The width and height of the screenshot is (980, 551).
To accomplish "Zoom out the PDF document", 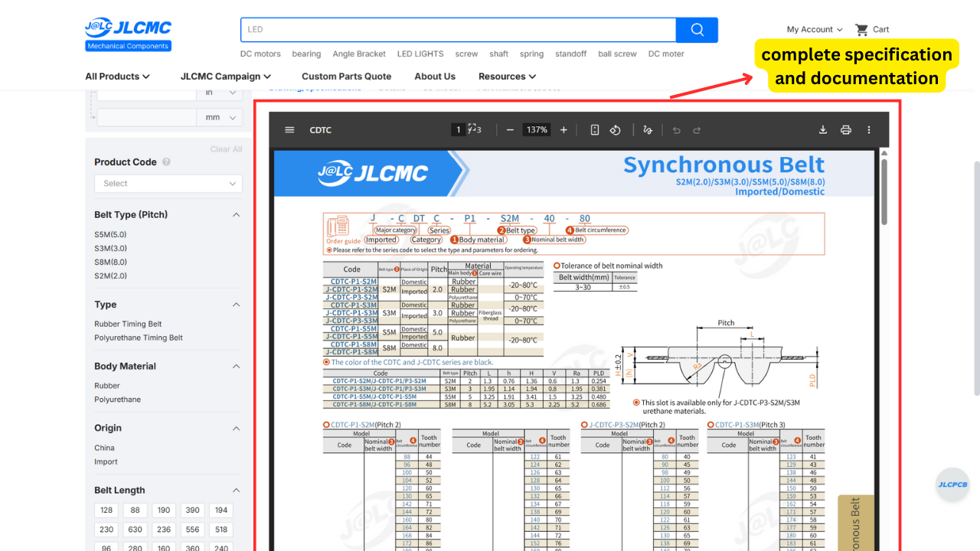I will coord(510,130).
